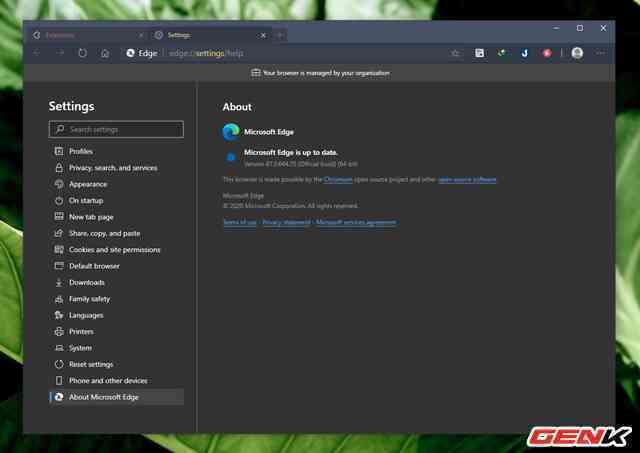
Task: Click the Profiles sidebar icon
Action: click(59, 151)
